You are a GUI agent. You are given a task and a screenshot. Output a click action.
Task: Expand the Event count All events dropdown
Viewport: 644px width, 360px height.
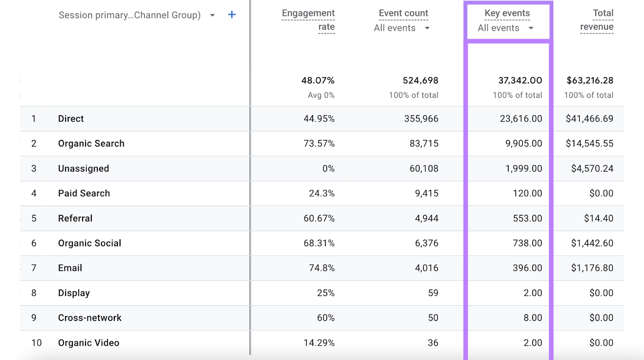(427, 28)
